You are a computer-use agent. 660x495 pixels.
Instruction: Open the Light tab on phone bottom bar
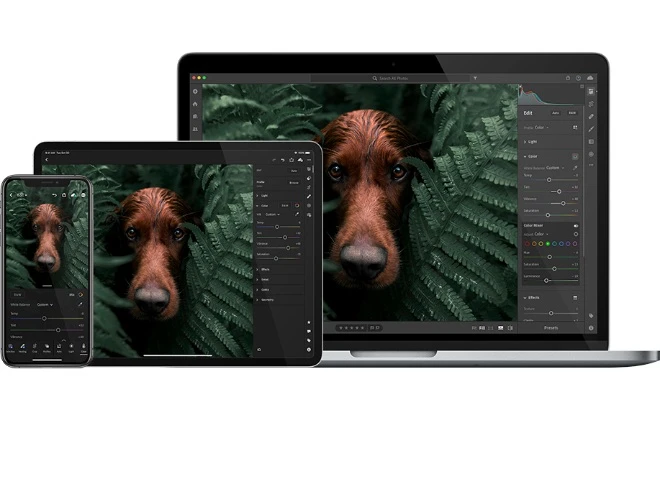tap(71, 348)
